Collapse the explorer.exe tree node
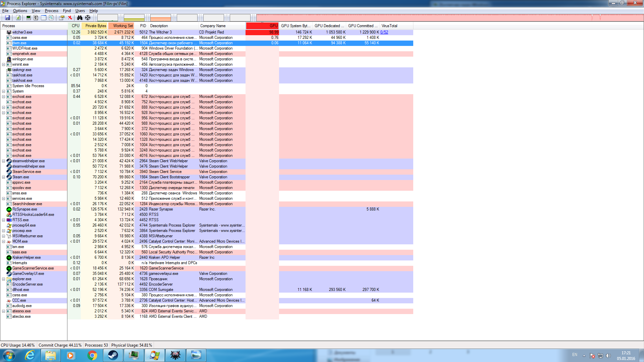644x362 pixels. (x=3, y=279)
